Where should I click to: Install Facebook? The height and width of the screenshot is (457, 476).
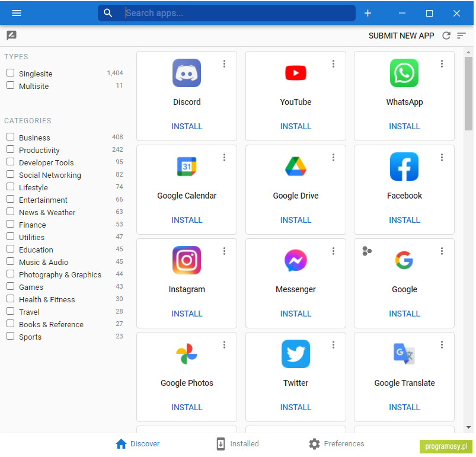click(x=404, y=220)
